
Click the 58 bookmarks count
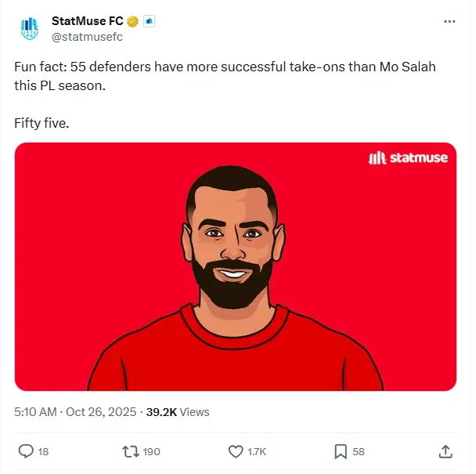pos(359,452)
